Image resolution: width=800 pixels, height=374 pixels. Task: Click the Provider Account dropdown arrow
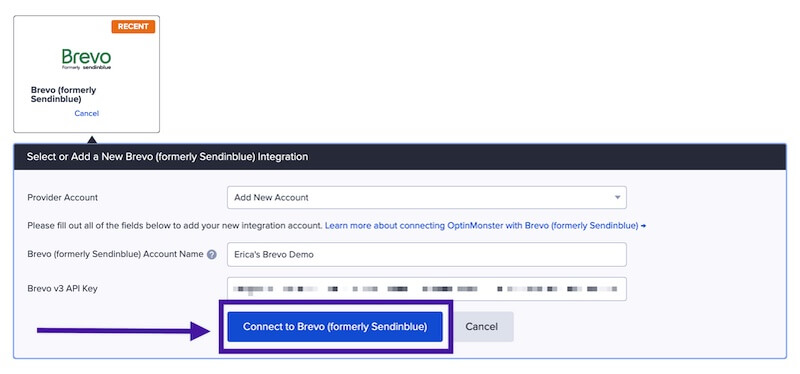pyautogui.click(x=617, y=197)
